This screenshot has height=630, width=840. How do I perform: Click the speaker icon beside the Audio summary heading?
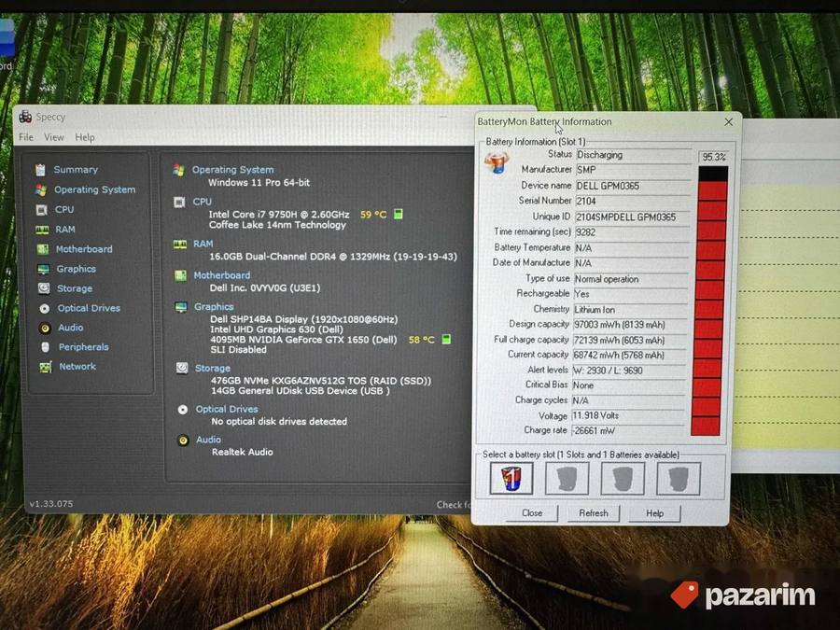point(183,441)
